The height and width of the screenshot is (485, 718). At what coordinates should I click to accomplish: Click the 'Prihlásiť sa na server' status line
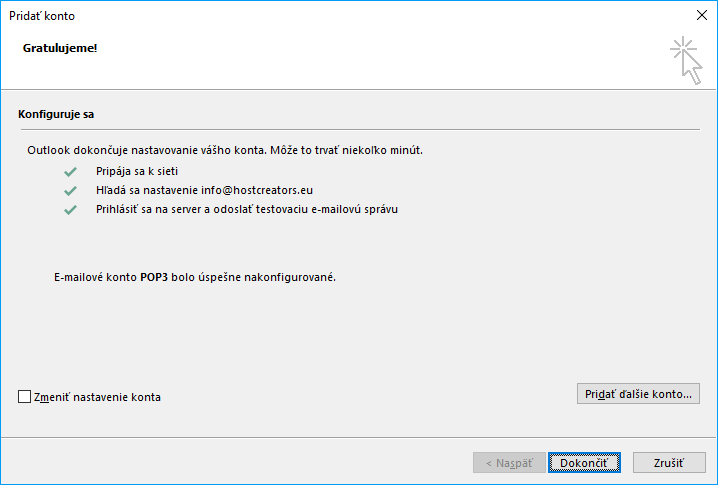(x=247, y=210)
